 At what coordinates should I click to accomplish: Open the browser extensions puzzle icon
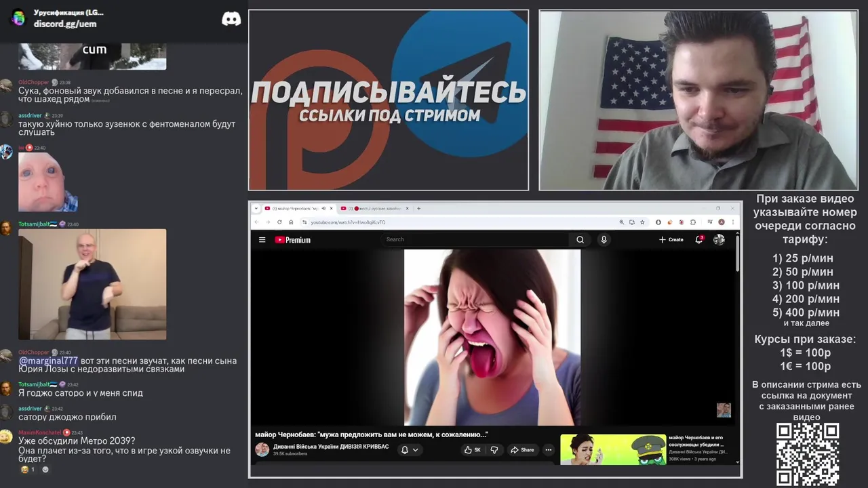point(693,222)
